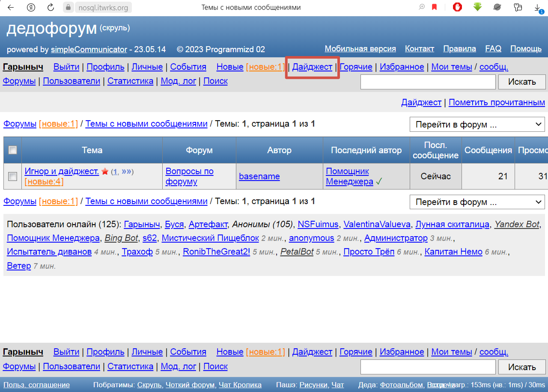Open the green download arrow extension

coord(477,7)
